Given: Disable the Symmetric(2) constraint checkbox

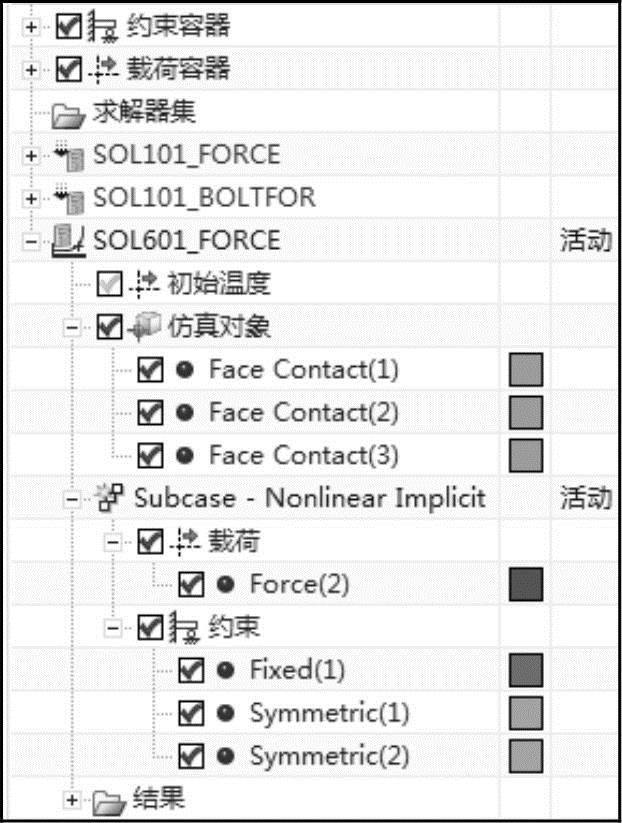Looking at the screenshot, I should (191, 755).
